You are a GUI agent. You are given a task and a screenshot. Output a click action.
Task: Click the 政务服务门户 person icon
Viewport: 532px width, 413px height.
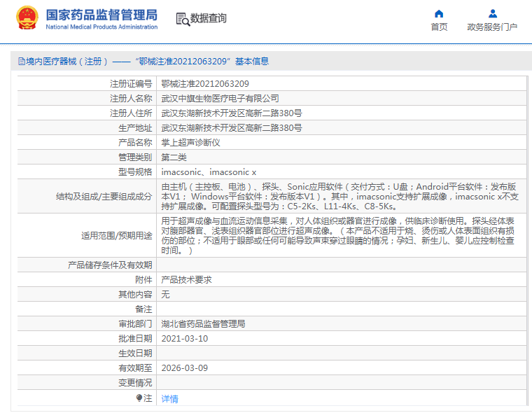point(492,13)
